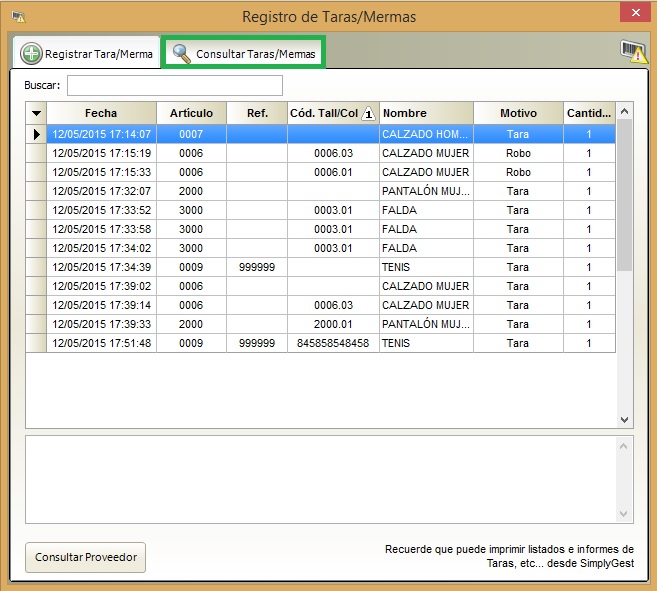The height and width of the screenshot is (591, 657).
Task: Sort by the Artículo column header
Action: point(191,113)
